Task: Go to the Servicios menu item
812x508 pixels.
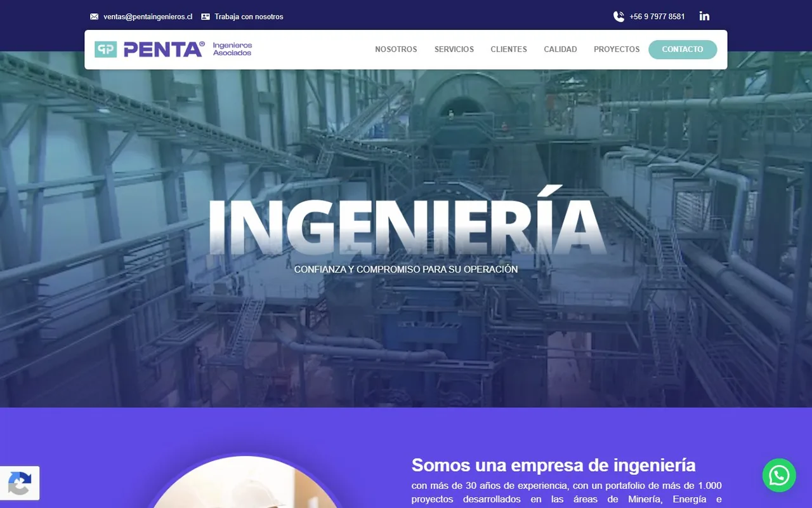Action: tap(454, 50)
